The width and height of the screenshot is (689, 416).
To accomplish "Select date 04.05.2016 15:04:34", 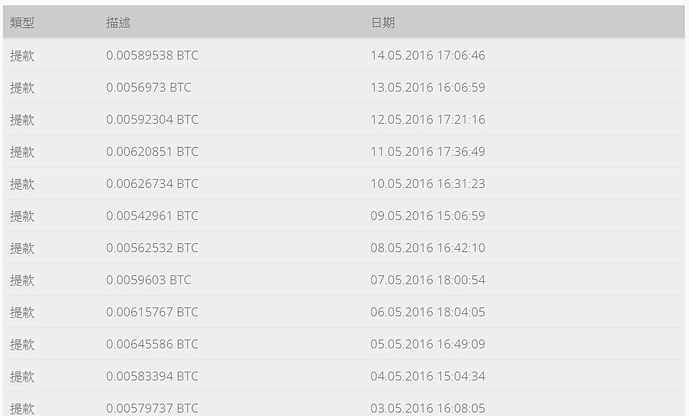I will pos(428,376).
